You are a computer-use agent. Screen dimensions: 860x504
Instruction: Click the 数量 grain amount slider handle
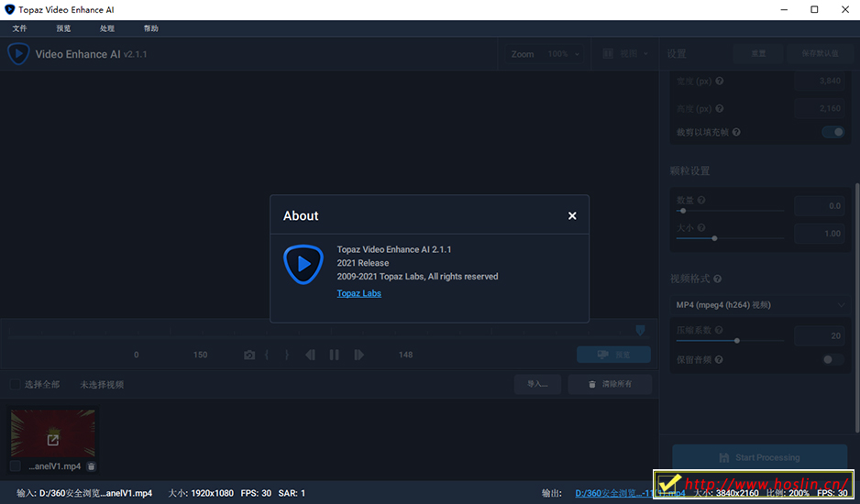pyautogui.click(x=683, y=211)
